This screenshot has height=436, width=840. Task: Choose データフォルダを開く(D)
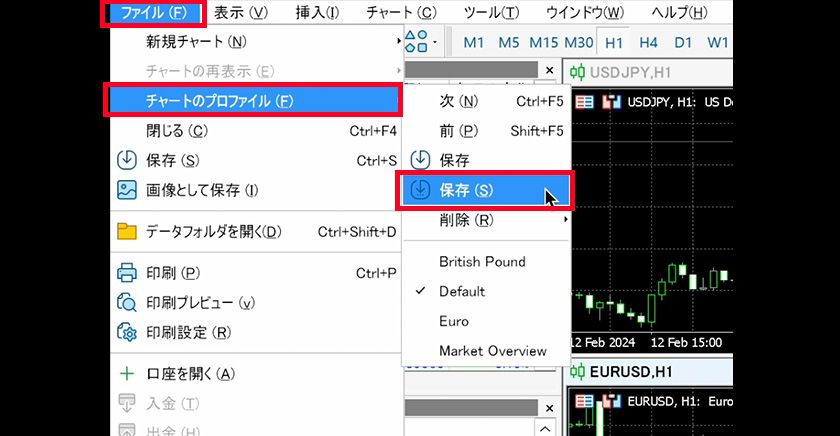256,231
